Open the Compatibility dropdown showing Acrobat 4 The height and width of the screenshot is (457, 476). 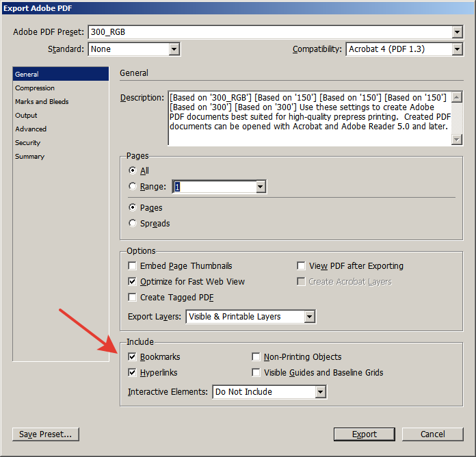click(x=404, y=49)
